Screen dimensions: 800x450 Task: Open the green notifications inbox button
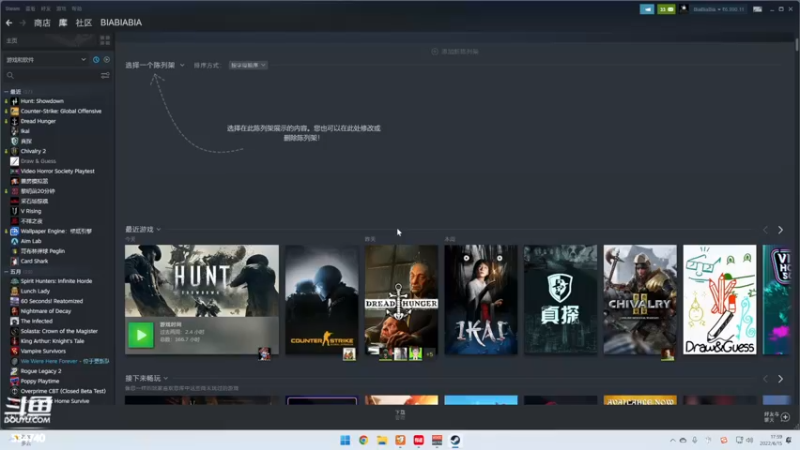pos(666,9)
